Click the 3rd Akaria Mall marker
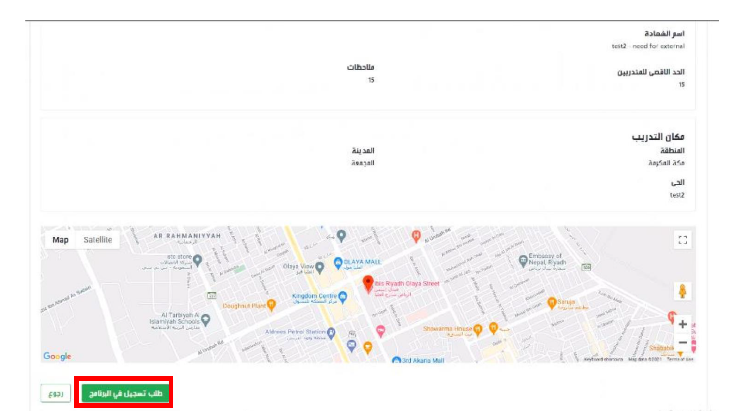The image size is (731, 411). tap(396, 360)
